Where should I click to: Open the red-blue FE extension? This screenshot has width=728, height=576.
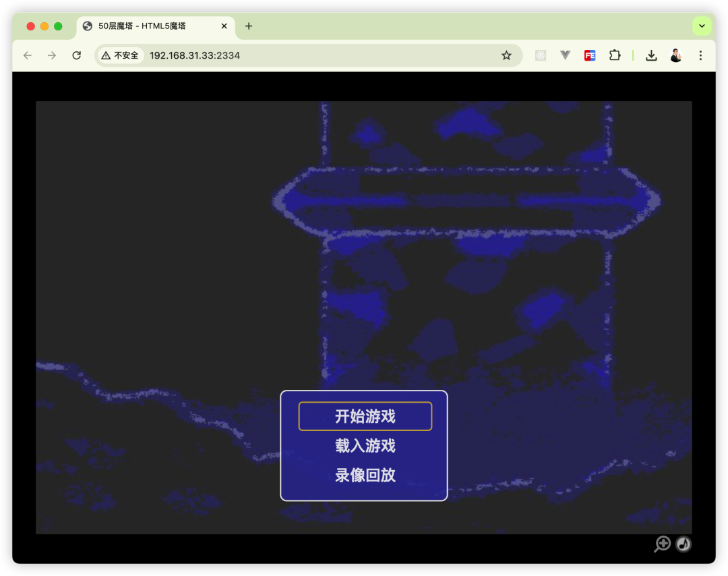pyautogui.click(x=590, y=55)
